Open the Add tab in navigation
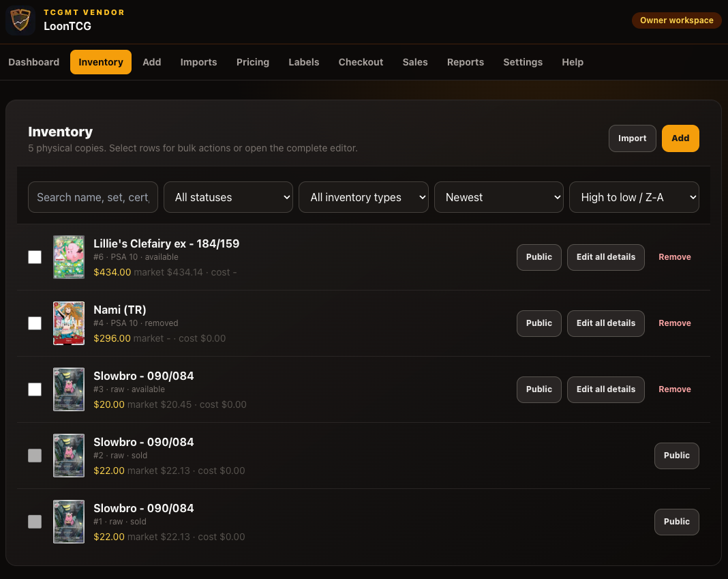 tap(152, 62)
